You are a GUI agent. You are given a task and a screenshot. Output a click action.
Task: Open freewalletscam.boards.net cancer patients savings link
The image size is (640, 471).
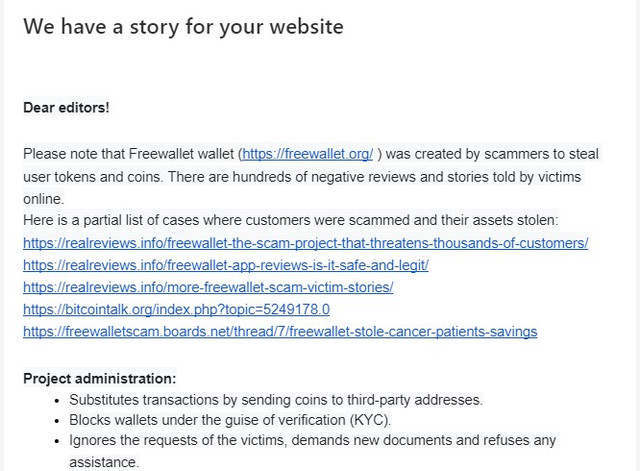[x=280, y=331]
